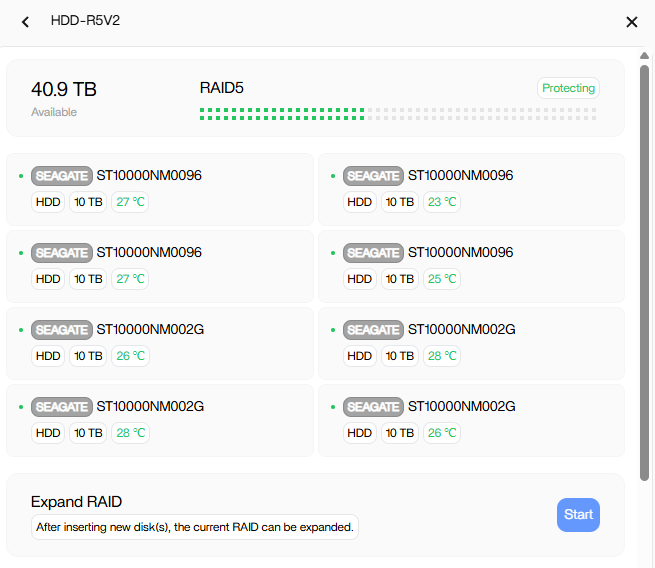Click the Seagate logo on the third-row right disk

(x=373, y=329)
